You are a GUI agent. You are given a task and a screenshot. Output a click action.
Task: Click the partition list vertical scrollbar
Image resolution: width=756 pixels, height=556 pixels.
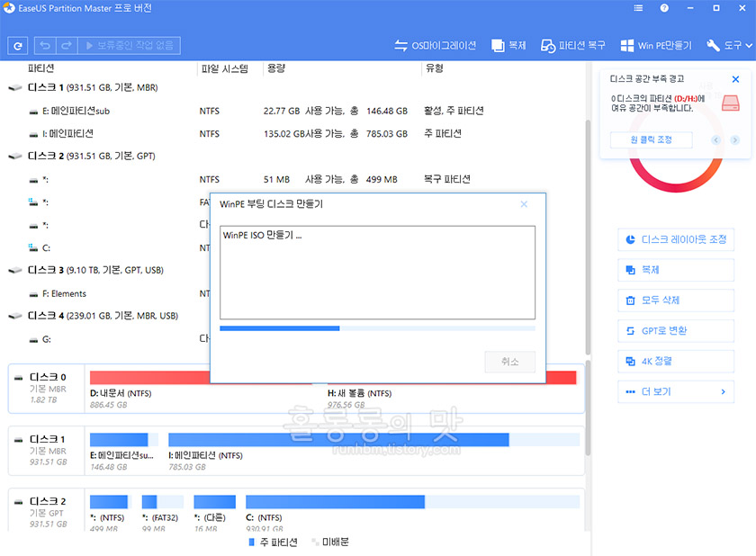coord(588,237)
